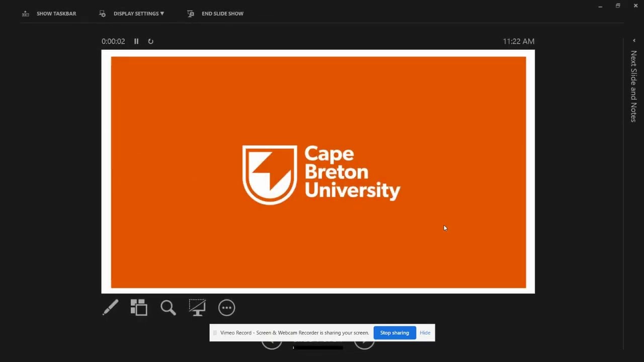Viewport: 644px width, 362px height.
Task: Expand Next Slide and Notes panel chevron
Action: pos(634,41)
